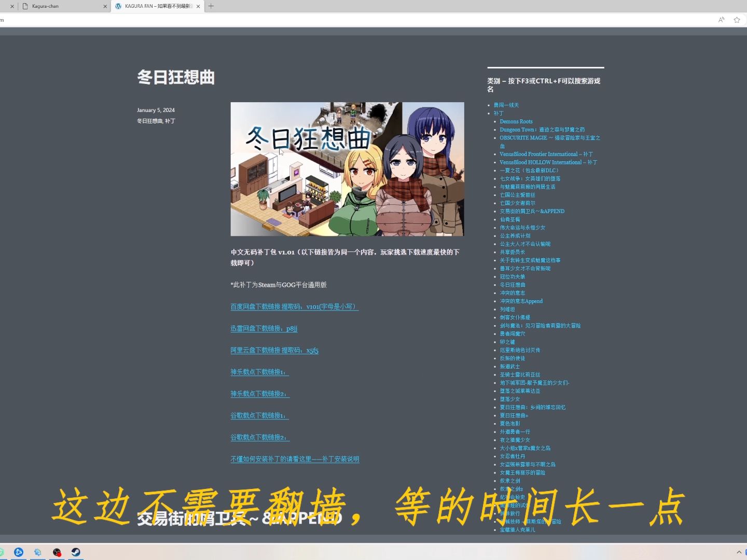Open 剑与魔法：见习冒险者莉露的大冒险 link
Viewport: 747px width, 560px height.
tap(540, 326)
